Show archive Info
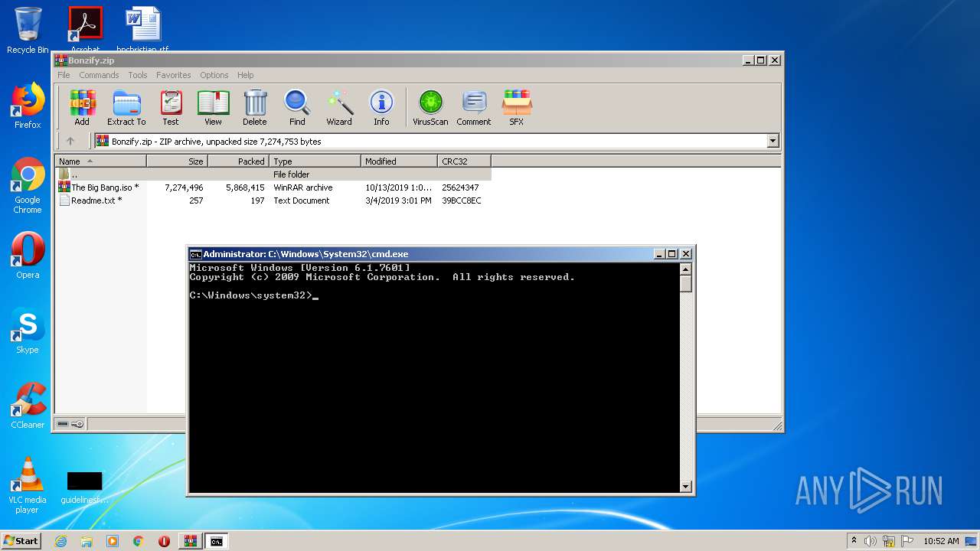Viewport: 980px width, 551px height. coord(381,107)
